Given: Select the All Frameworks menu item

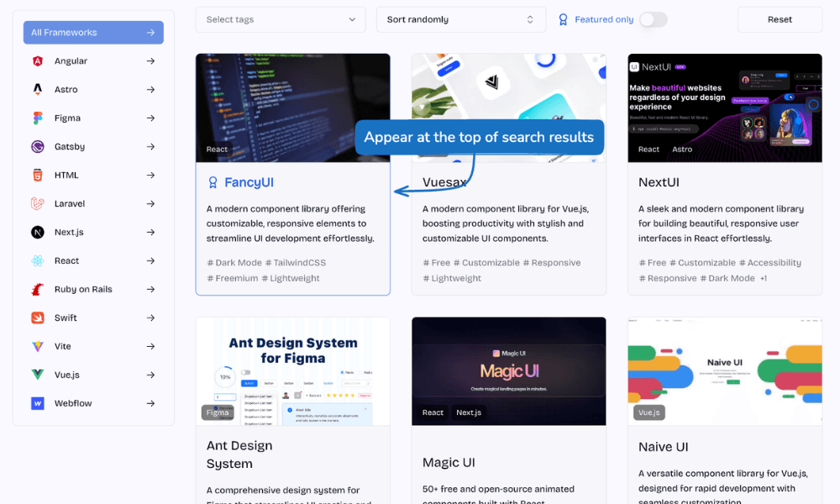Looking at the screenshot, I should (x=93, y=33).
